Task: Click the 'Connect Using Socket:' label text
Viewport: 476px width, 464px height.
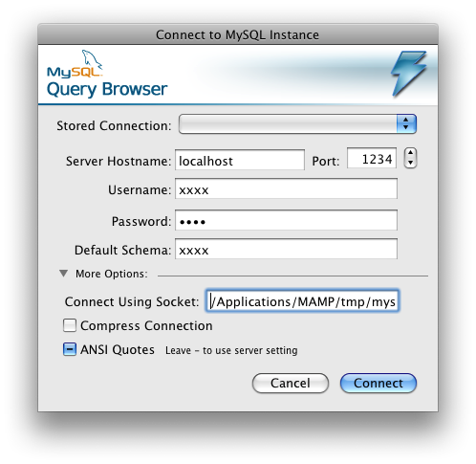Action: coord(132,301)
